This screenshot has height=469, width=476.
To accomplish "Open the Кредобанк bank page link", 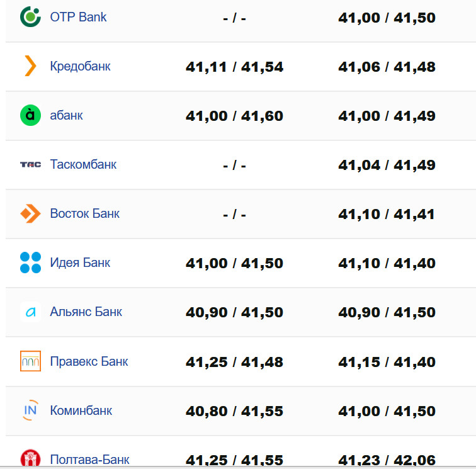I will pyautogui.click(x=80, y=66).
